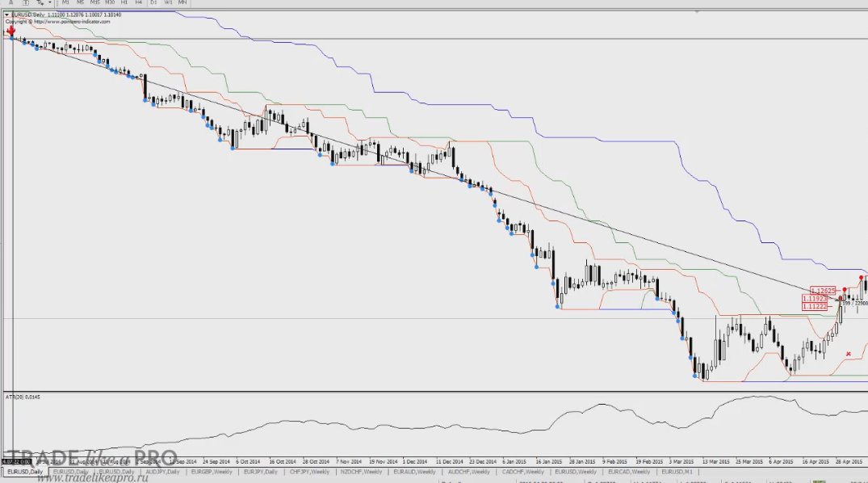
Task: Open the arrows objects tool
Action: point(40,2)
